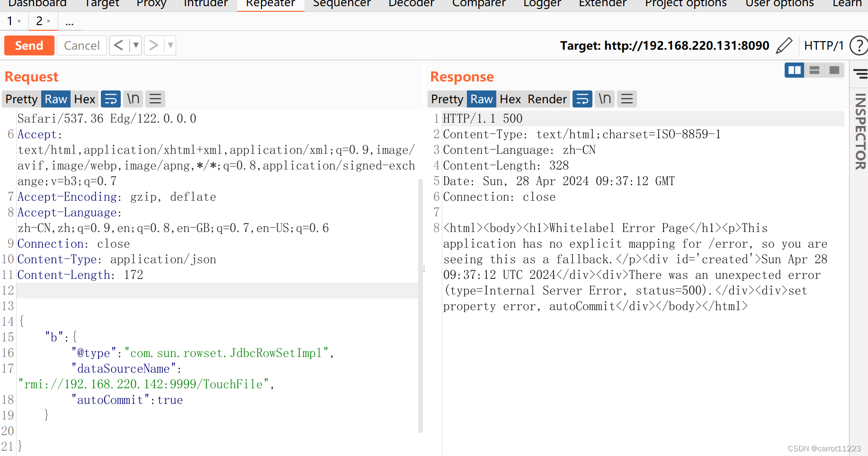Switch Response view to Raw
868x456 pixels.
coord(482,99)
